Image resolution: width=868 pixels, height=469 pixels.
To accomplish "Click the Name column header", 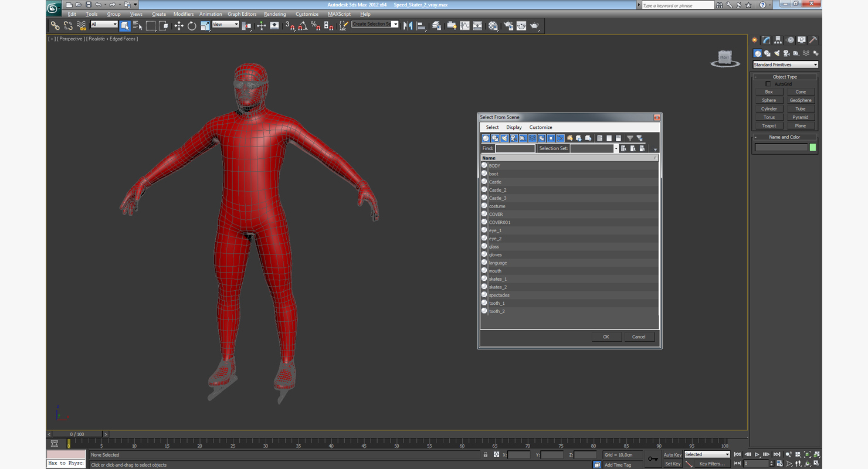I will pyautogui.click(x=569, y=158).
